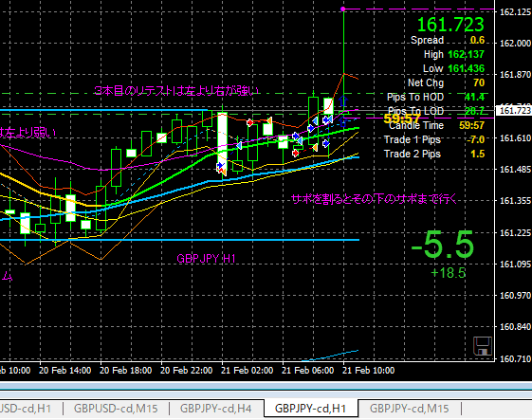Click the horizontal scrollbar below the chart
The width and height of the screenshot is (532, 420).
(x=266, y=386)
